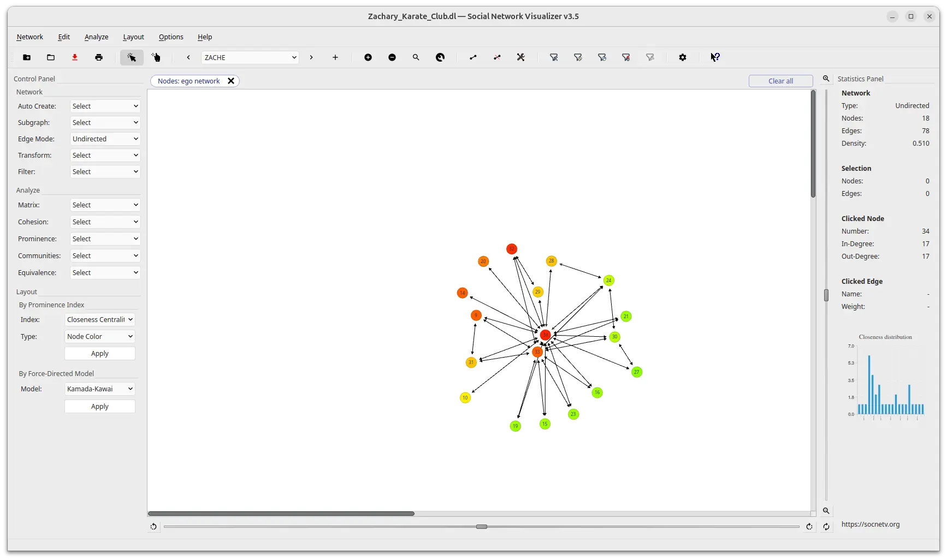
Task: Open the Transform dropdown
Action: 105,156
